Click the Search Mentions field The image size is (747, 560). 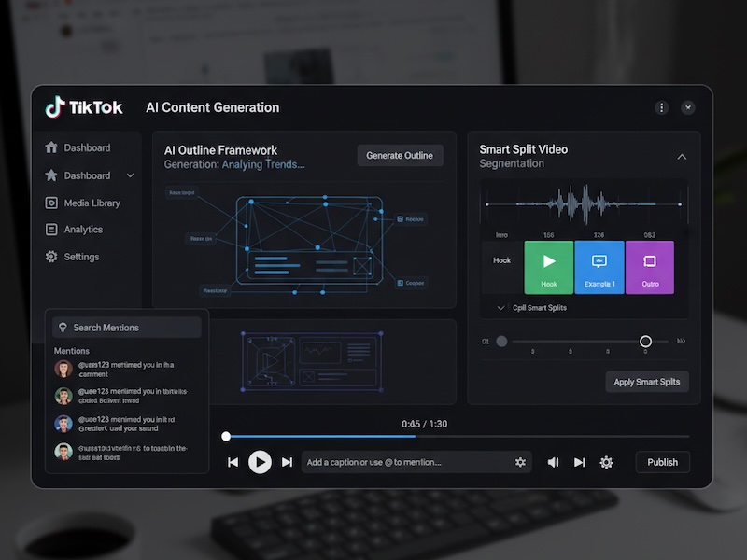[127, 328]
